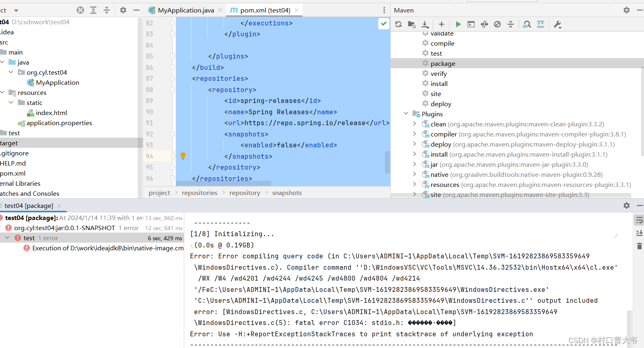This screenshot has width=644, height=348.
Task: Hide the Maven tool window
Action: tap(640, 10)
